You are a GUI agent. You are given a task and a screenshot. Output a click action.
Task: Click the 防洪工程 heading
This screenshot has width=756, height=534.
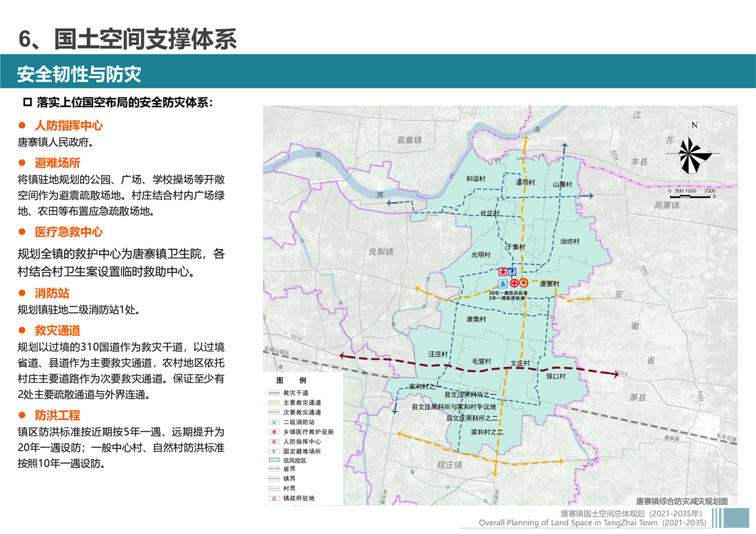pyautogui.click(x=57, y=415)
